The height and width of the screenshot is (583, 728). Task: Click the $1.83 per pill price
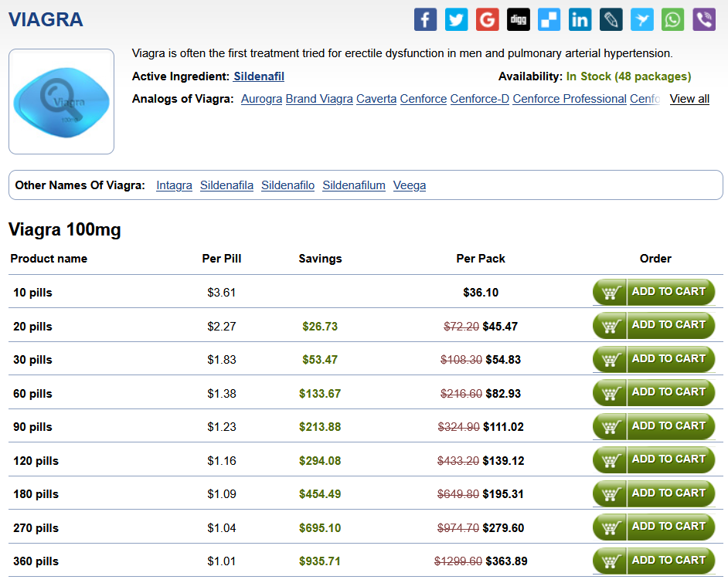[222, 360]
